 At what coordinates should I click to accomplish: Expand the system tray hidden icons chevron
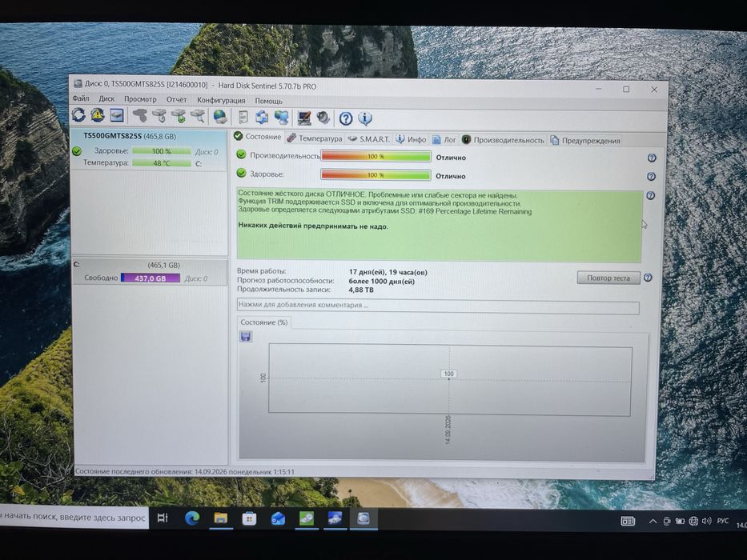[x=653, y=521]
